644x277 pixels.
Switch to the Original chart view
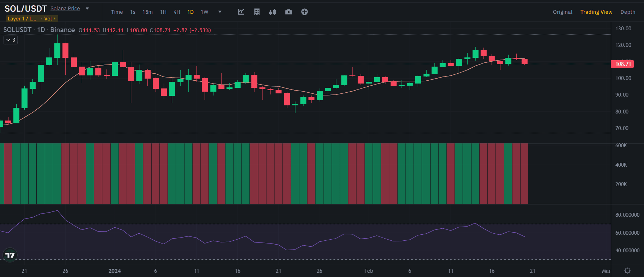pyautogui.click(x=562, y=12)
